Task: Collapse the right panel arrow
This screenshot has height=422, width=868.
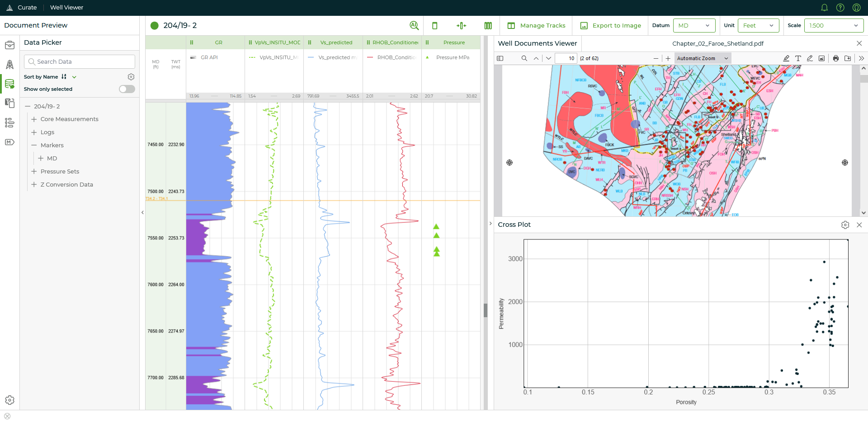Action: pos(491,224)
